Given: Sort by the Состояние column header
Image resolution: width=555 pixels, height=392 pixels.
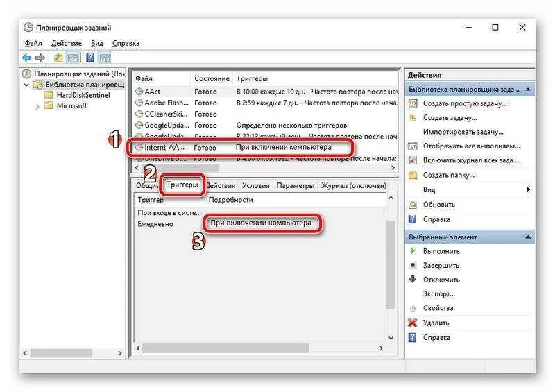Looking at the screenshot, I should [212, 78].
